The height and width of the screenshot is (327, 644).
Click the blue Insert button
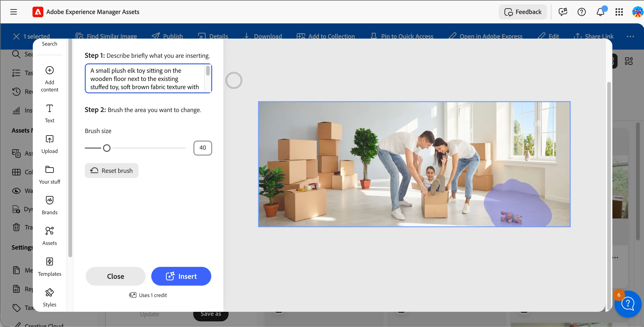tap(181, 276)
